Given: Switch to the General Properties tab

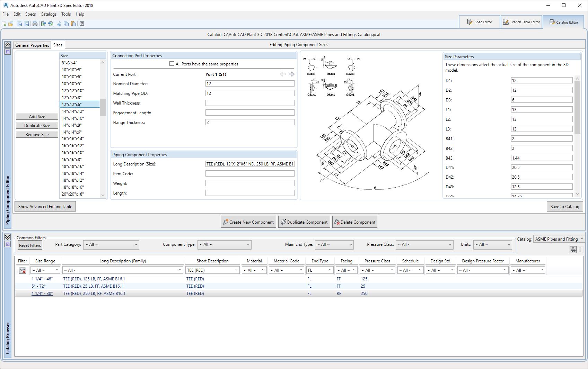Looking at the screenshot, I should [x=32, y=45].
